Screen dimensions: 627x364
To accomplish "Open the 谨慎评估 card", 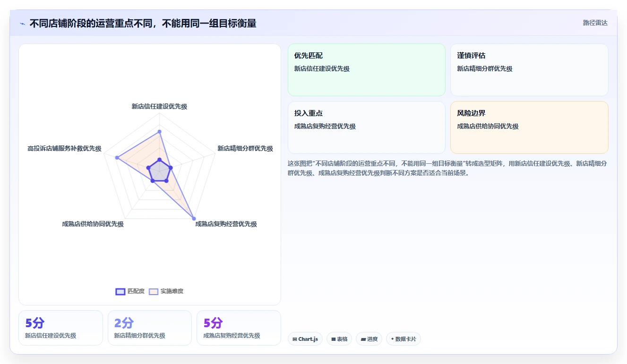I will coord(529,70).
